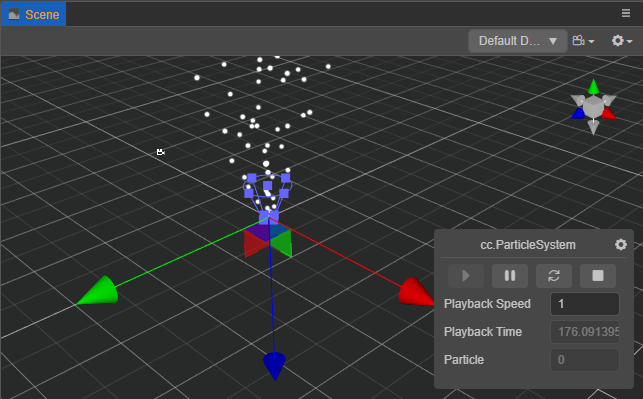Pause the particle system playback
The height and width of the screenshot is (399, 643).
(x=510, y=276)
